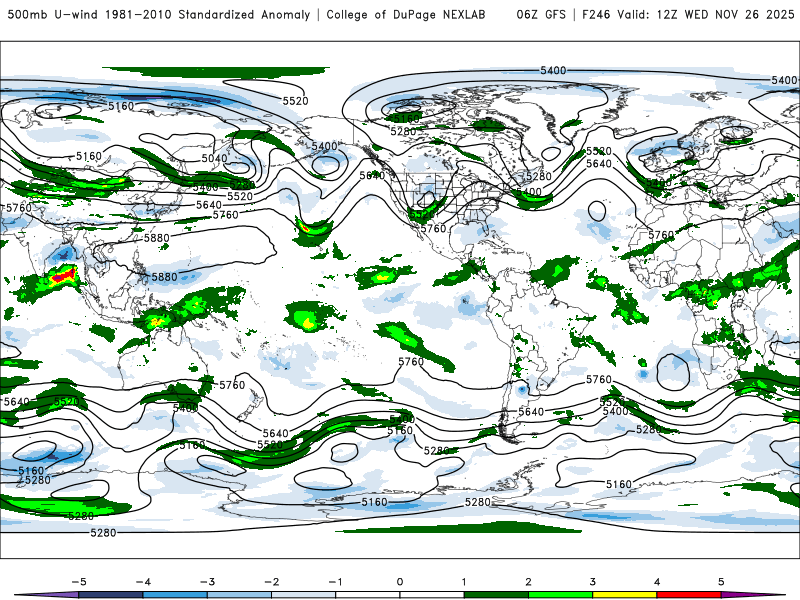
Task: Click the pale blue -2 to -1 colorbar segment
Action: [304, 595]
